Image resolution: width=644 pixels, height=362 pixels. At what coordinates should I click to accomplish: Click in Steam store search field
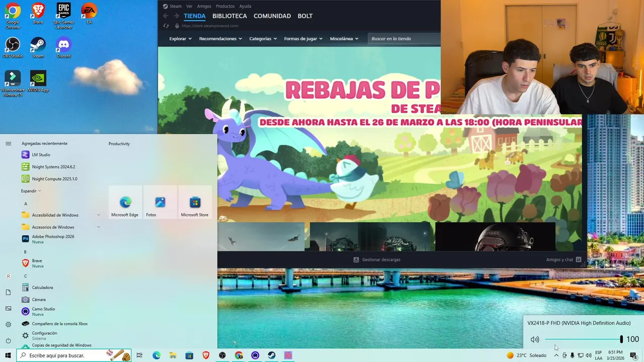[x=405, y=39]
